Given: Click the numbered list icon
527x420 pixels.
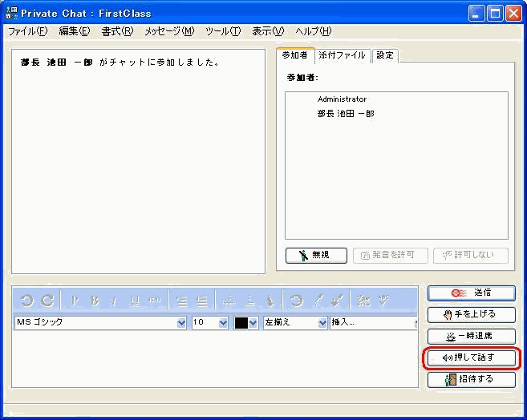Looking at the screenshot, I should [181, 301].
